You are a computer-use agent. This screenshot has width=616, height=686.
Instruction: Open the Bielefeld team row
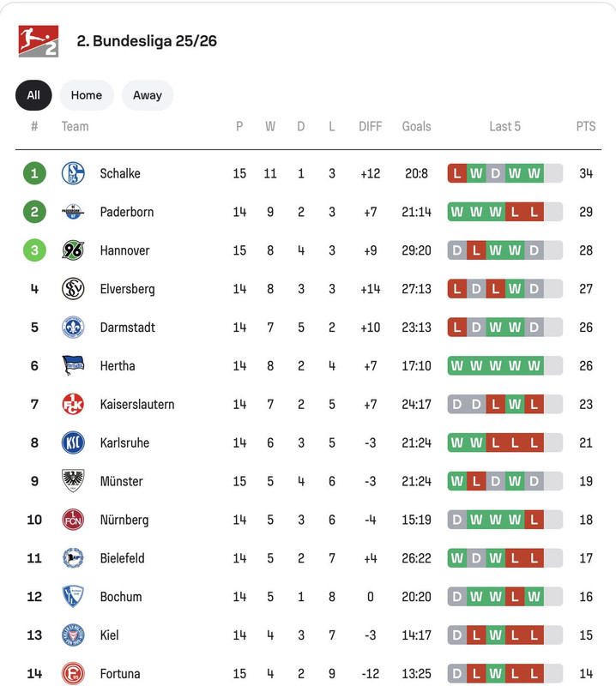(308, 558)
